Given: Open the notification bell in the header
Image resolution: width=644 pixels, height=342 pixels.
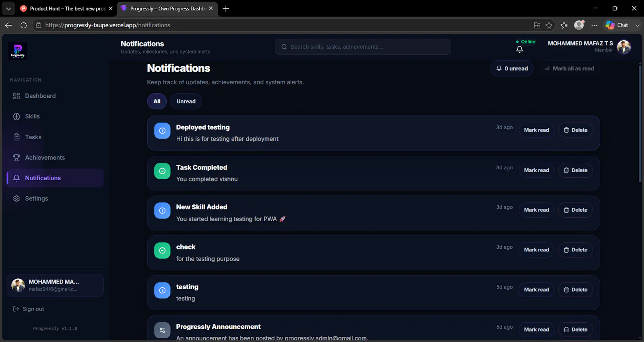Looking at the screenshot, I should pyautogui.click(x=520, y=49).
